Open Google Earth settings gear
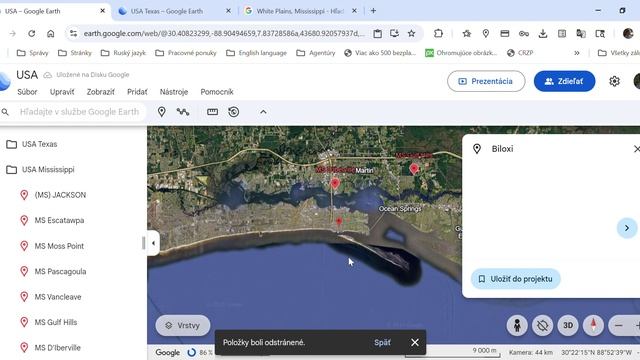The image size is (640, 360). (614, 81)
